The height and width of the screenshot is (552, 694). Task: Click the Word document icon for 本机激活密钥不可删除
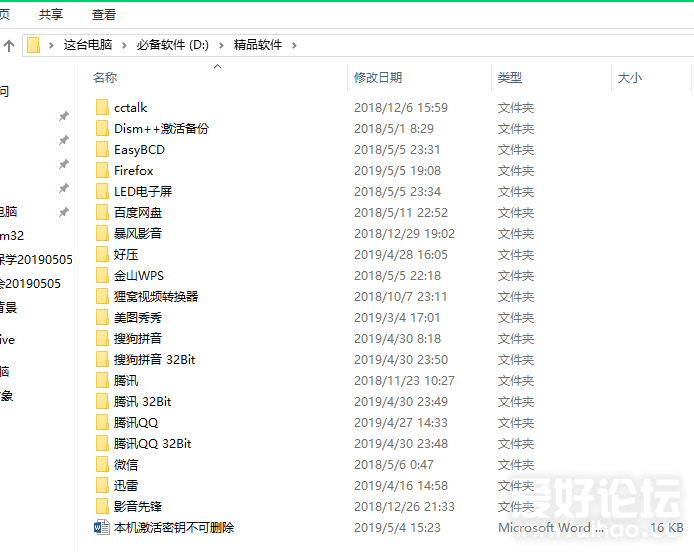coord(102,528)
